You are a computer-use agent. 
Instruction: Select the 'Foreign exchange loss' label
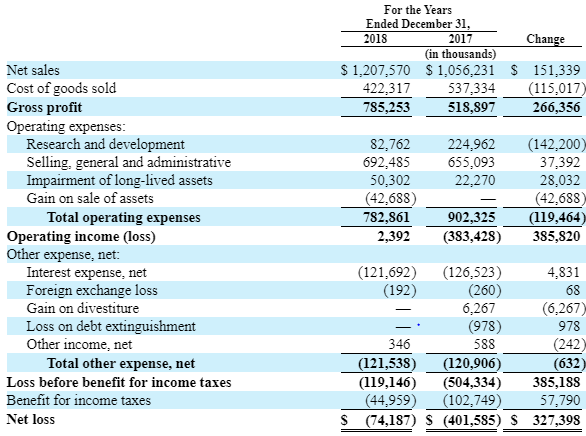(92, 291)
